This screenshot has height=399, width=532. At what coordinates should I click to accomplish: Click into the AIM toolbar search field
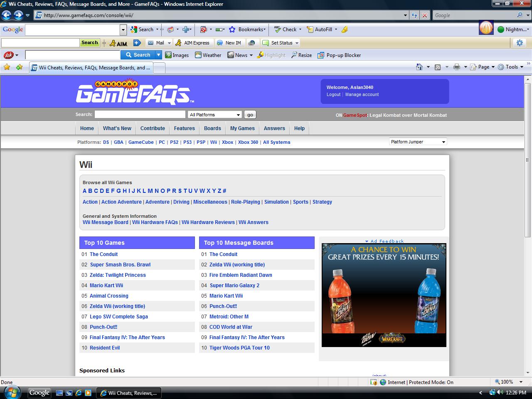tap(40, 43)
